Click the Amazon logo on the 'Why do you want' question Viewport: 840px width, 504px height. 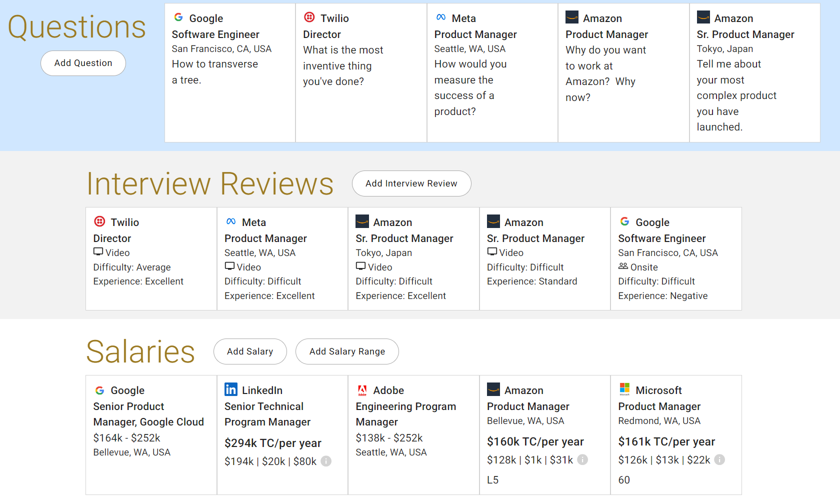tap(572, 17)
